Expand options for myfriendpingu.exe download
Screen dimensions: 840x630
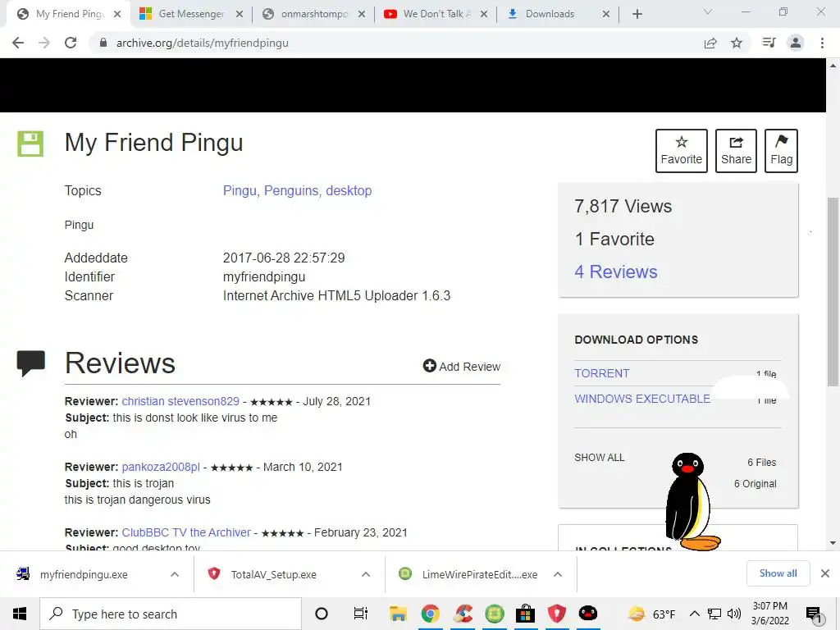tap(175, 574)
